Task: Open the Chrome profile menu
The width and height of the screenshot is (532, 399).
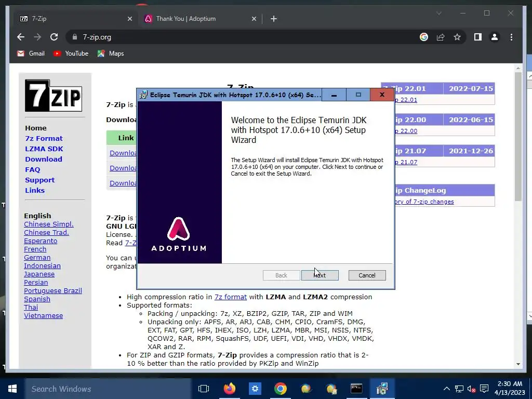Action: [495, 37]
